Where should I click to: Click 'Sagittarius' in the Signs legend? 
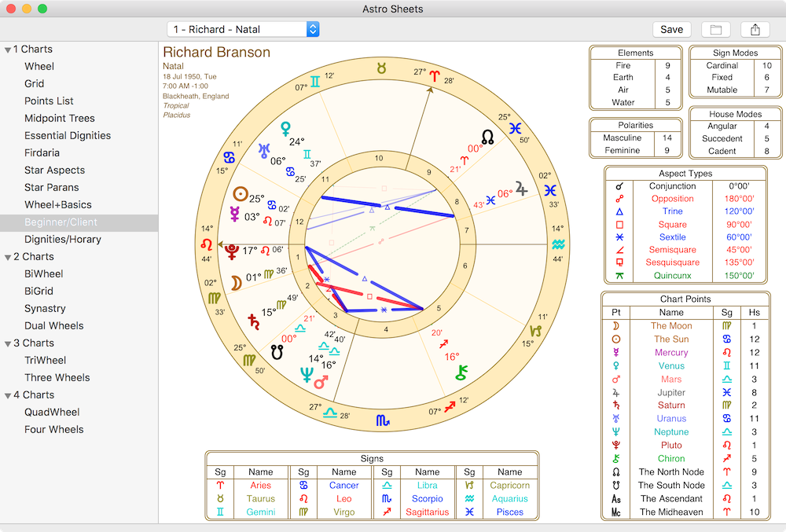[427, 512]
